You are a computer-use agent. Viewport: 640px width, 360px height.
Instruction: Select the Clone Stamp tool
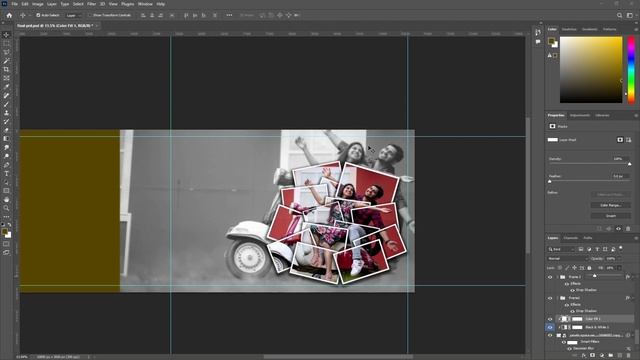tap(6, 113)
